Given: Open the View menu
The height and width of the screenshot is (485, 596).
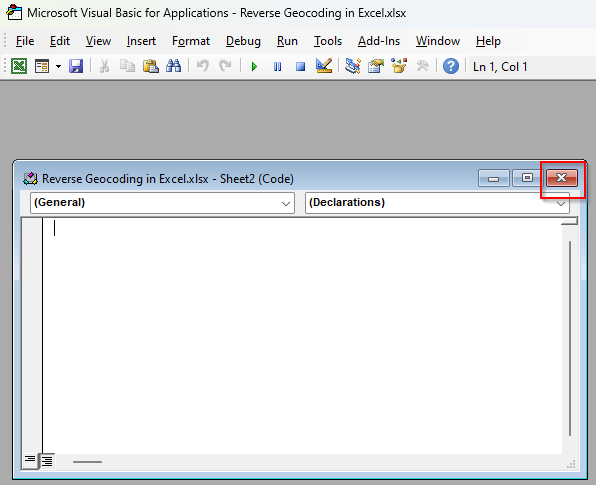Looking at the screenshot, I should [x=98, y=41].
